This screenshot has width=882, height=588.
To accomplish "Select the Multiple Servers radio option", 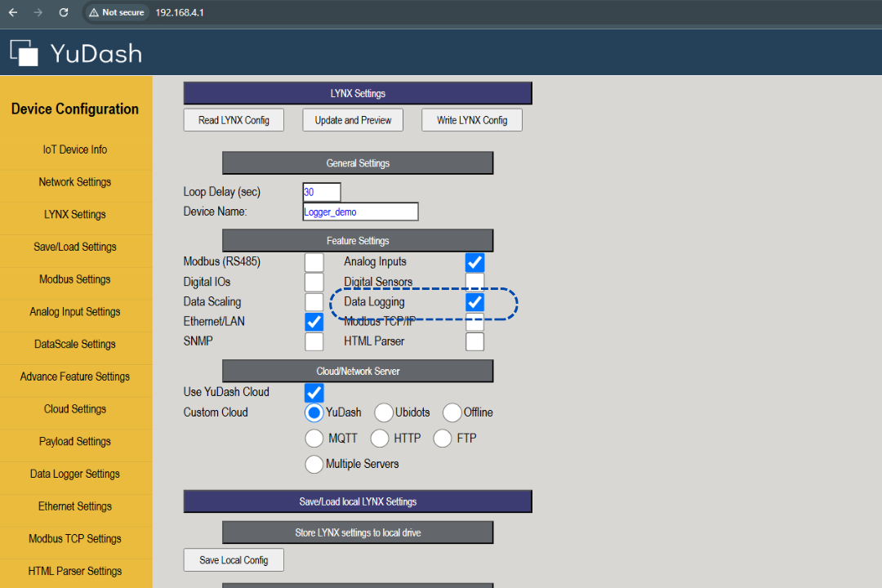I will click(x=314, y=464).
